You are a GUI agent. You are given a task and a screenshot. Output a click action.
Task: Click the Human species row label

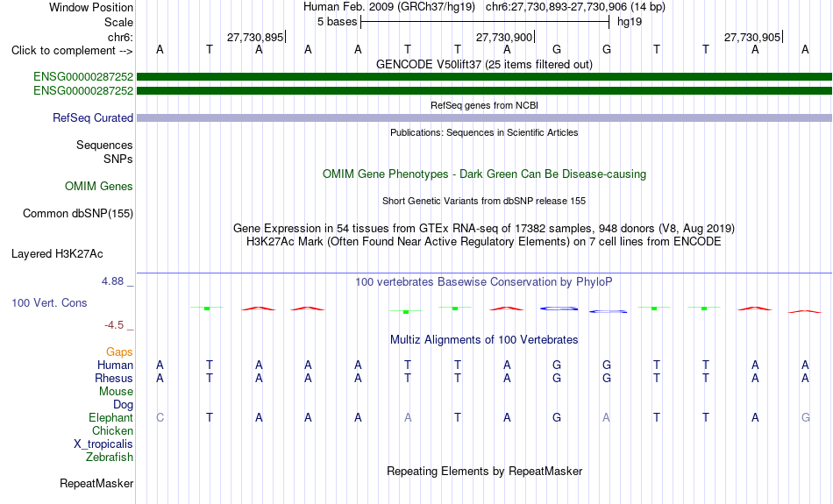(x=115, y=365)
